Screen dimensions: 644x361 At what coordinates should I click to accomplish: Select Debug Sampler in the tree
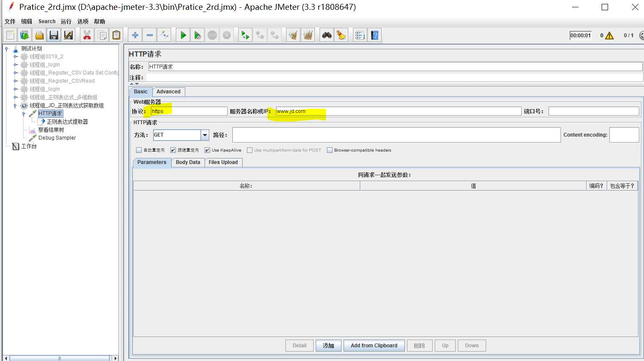tap(57, 138)
